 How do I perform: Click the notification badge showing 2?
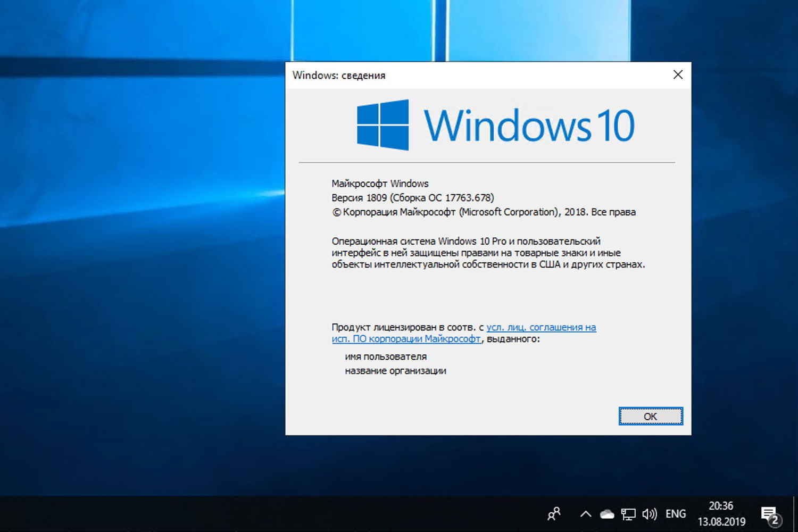point(776,520)
